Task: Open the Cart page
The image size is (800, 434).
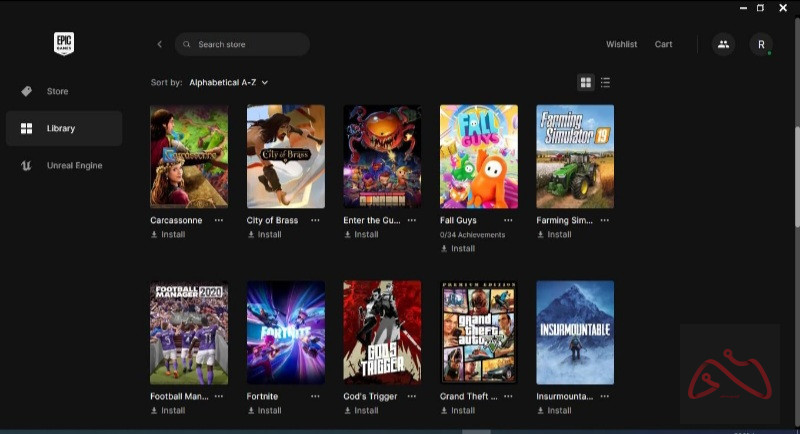Action: tap(663, 44)
